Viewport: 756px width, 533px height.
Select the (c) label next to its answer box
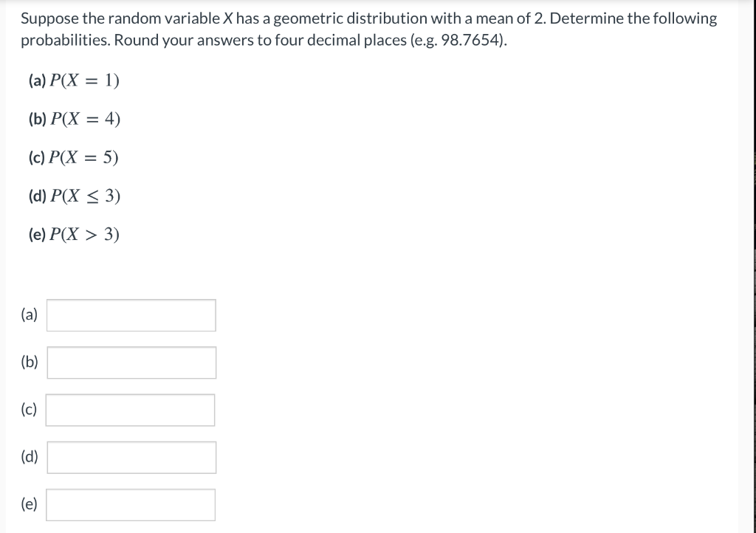[27, 410]
